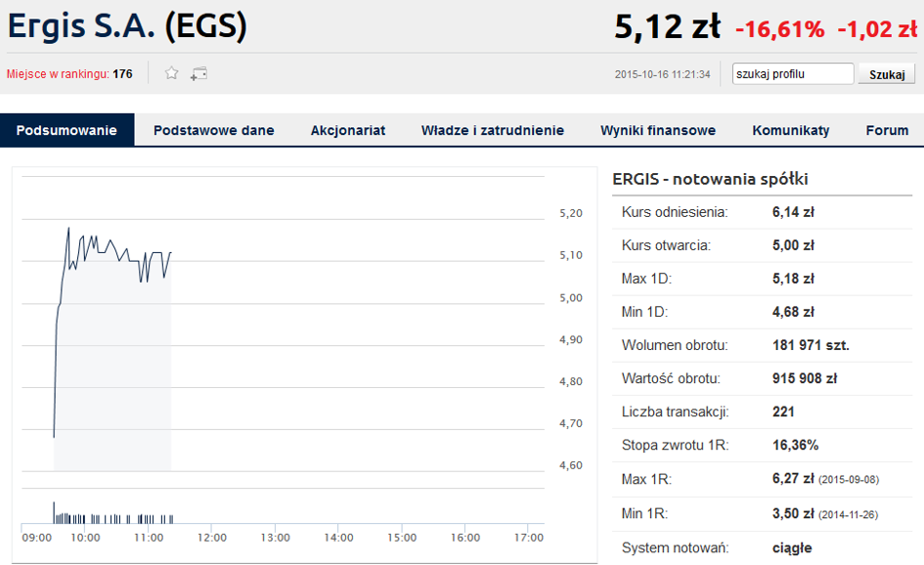This screenshot has height=565, width=924.
Task: Click the 09:00 time axis label
Action: [36, 538]
